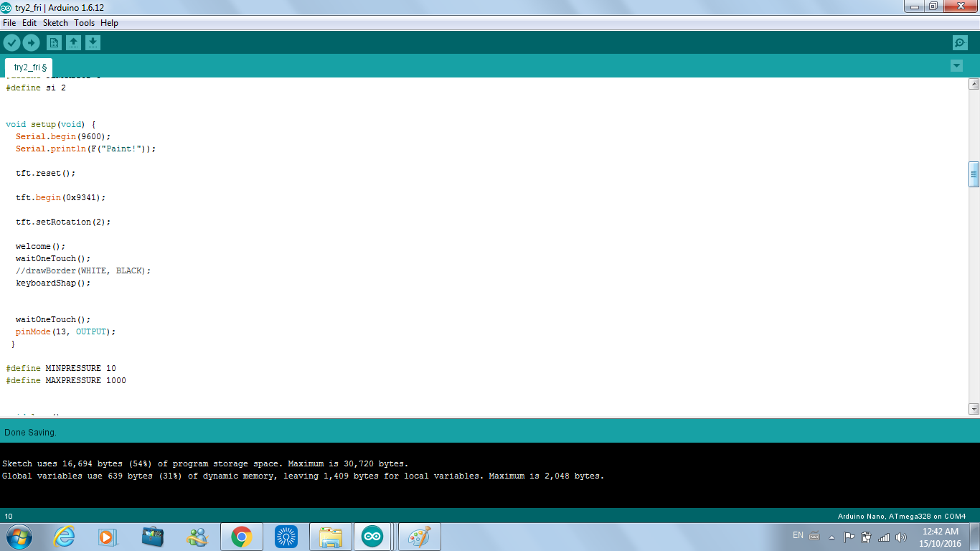The height and width of the screenshot is (551, 980).
Task: Click the '#define MAXPRESSURE 1000' line
Action: (x=66, y=380)
